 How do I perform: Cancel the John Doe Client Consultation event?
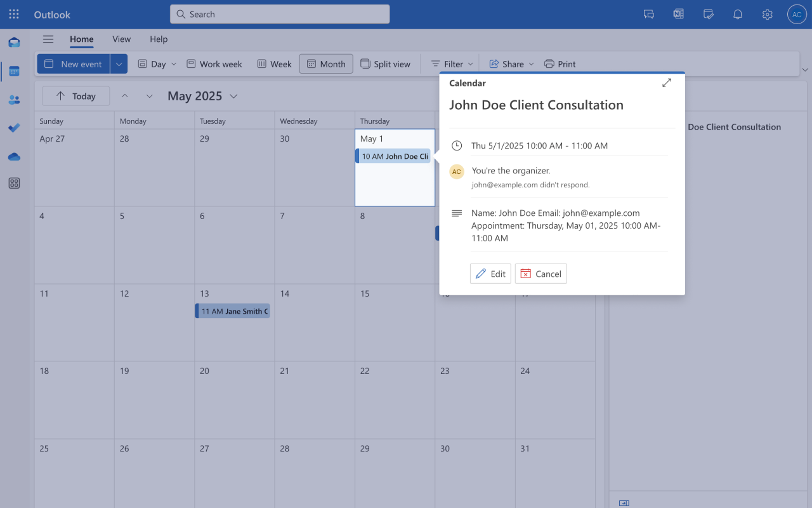540,274
